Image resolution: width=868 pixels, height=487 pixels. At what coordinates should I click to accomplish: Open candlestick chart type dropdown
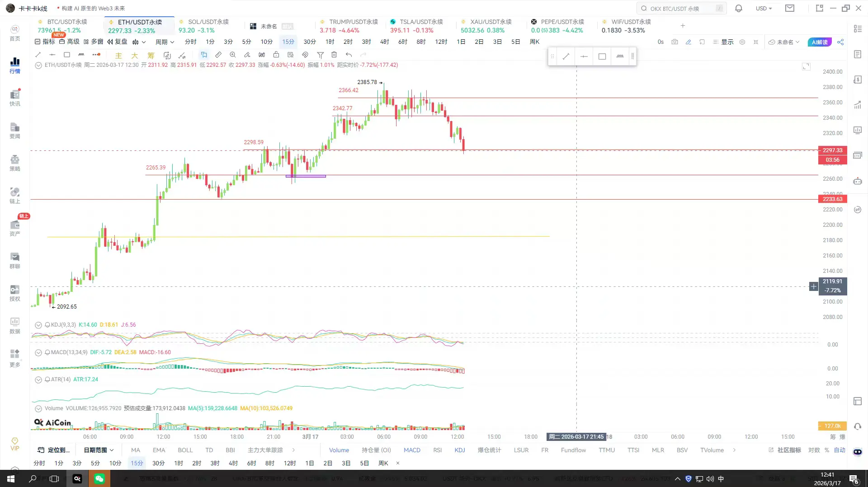click(139, 42)
